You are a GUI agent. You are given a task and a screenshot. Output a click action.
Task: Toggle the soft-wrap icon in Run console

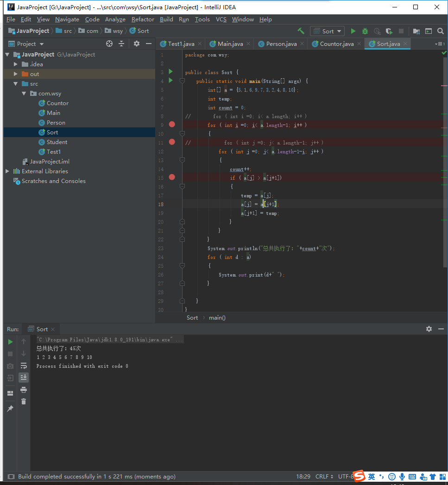24,365
